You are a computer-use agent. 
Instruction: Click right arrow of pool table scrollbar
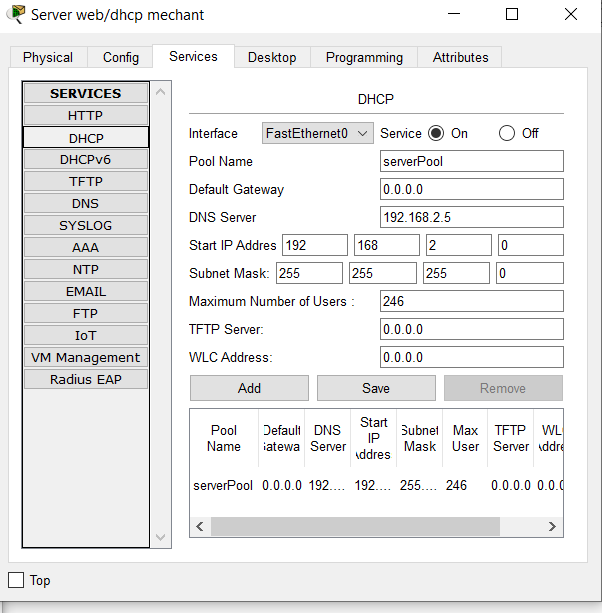pyautogui.click(x=552, y=526)
